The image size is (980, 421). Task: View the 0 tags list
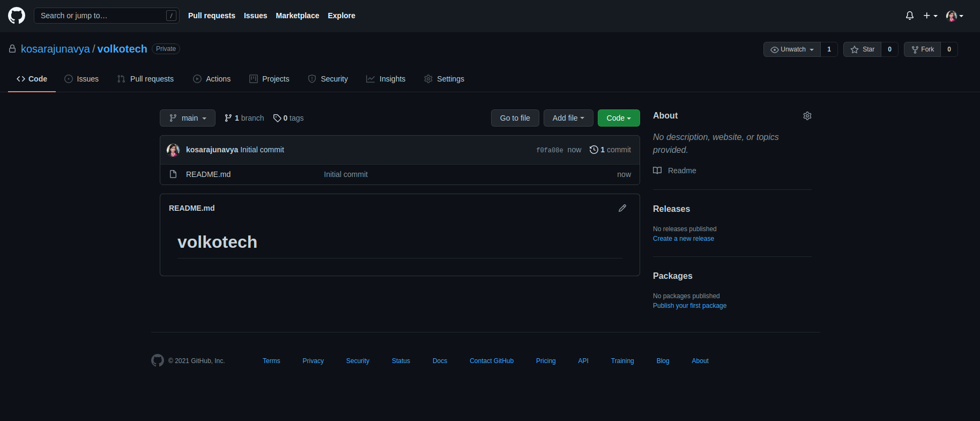[x=288, y=118]
